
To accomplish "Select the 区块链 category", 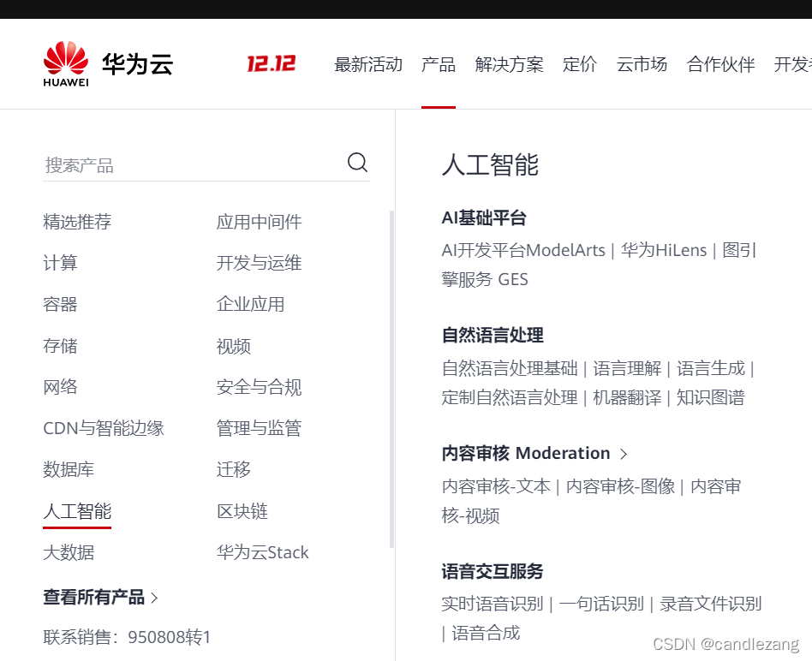I will [242, 511].
